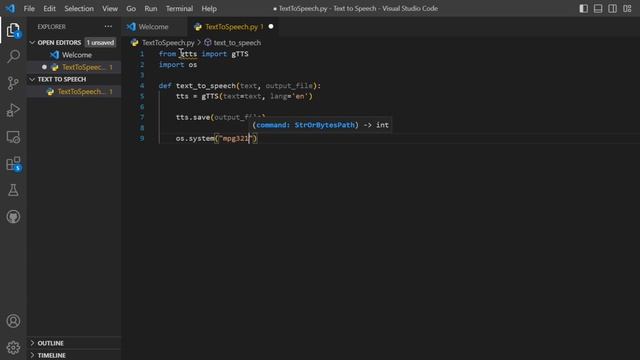The image size is (640, 360).
Task: Click the gtts module name on line 1
Action: pos(189,54)
